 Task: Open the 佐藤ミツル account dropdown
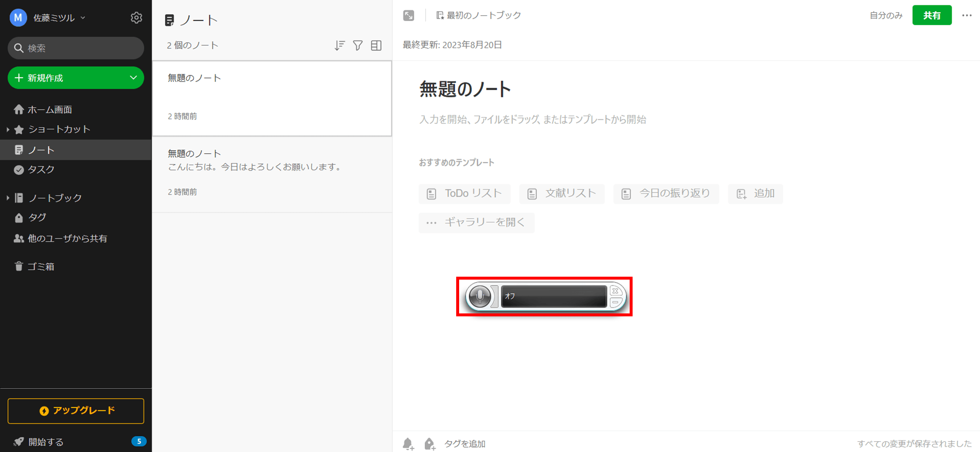[x=59, y=18]
